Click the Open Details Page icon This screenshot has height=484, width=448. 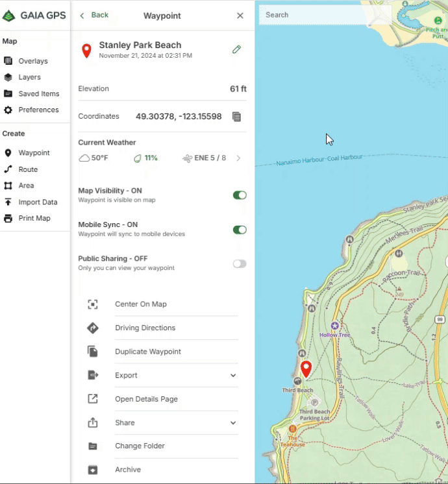93,399
